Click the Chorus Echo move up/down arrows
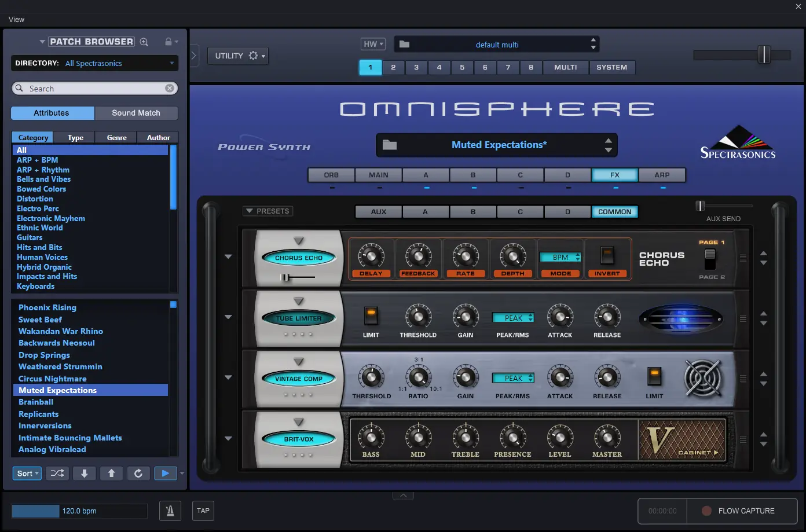 [x=764, y=258]
